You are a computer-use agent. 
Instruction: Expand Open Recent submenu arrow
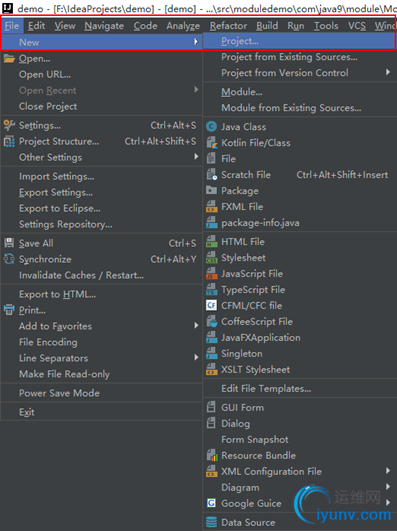[x=196, y=90]
